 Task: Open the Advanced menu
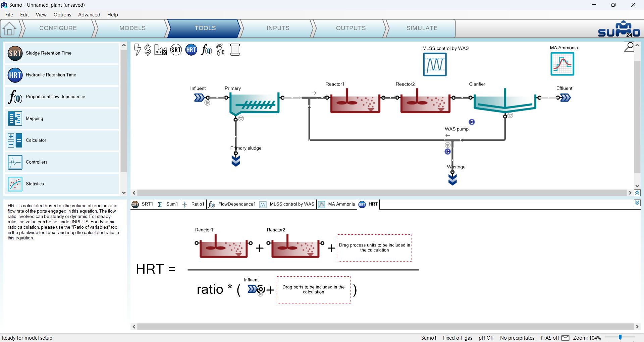click(89, 15)
